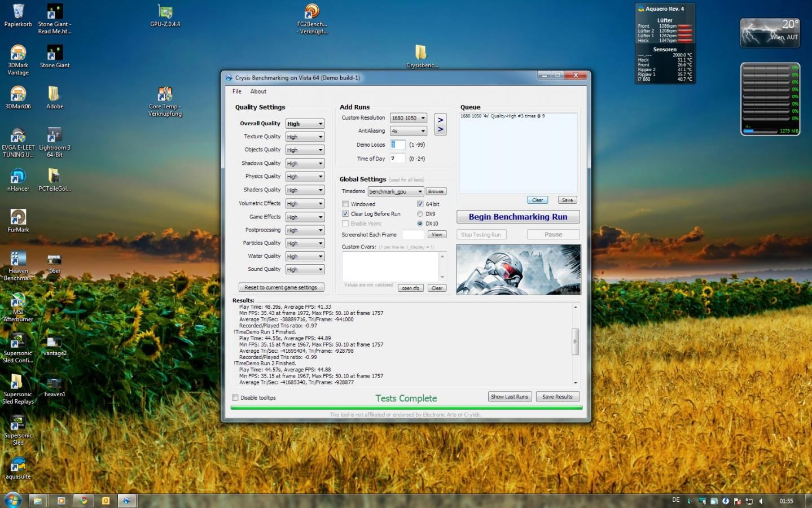Select the 3DMark Vantage desktop icon
The image size is (812, 508).
18,60
